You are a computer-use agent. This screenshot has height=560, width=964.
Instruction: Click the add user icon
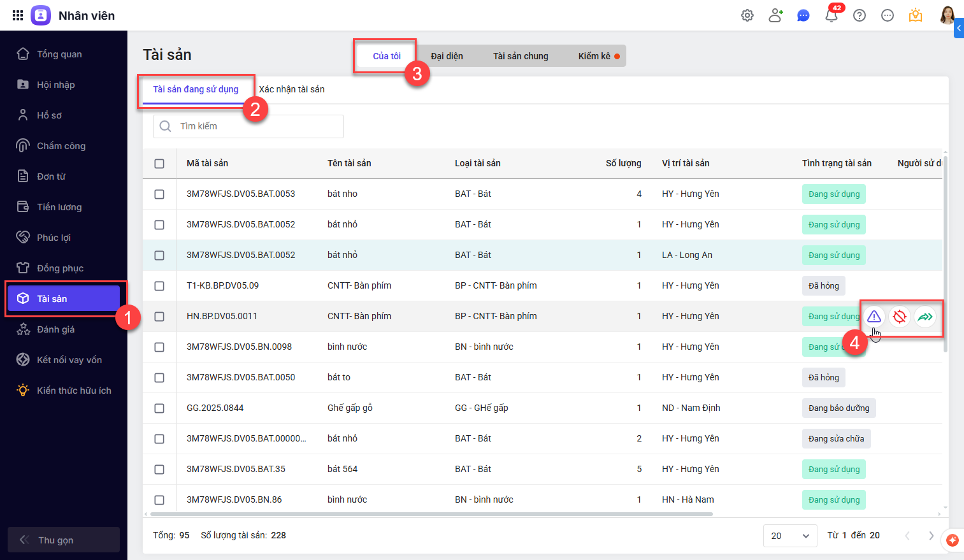click(x=775, y=16)
